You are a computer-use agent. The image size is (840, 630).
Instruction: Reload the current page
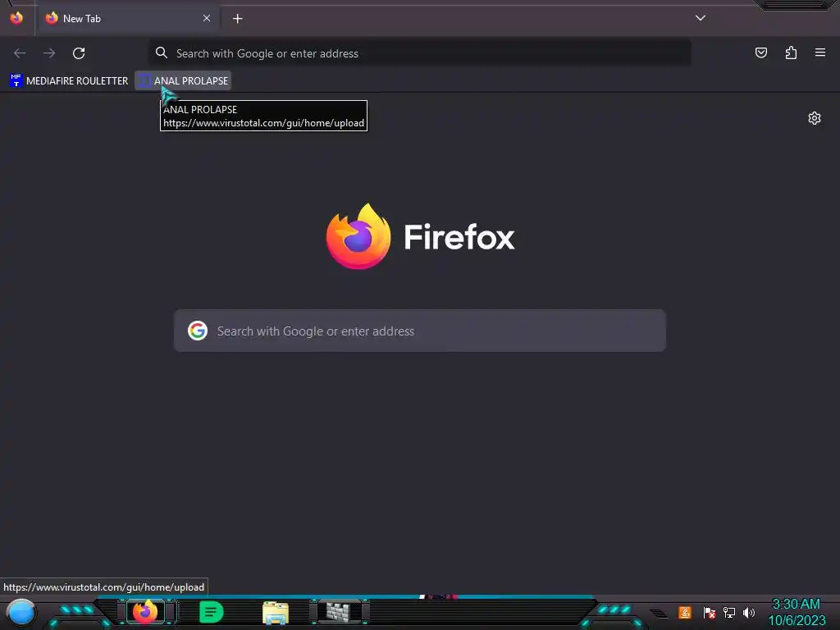coord(79,53)
